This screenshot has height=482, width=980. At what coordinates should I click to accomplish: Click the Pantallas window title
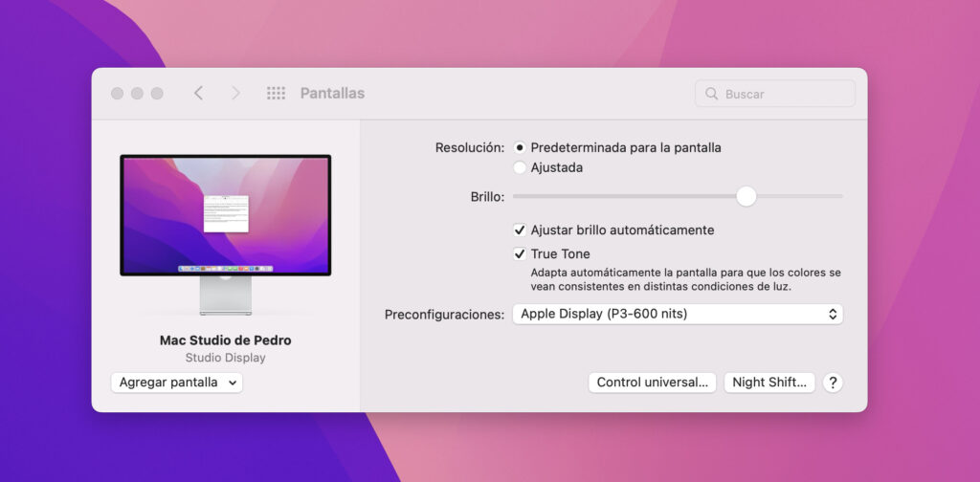(332, 94)
